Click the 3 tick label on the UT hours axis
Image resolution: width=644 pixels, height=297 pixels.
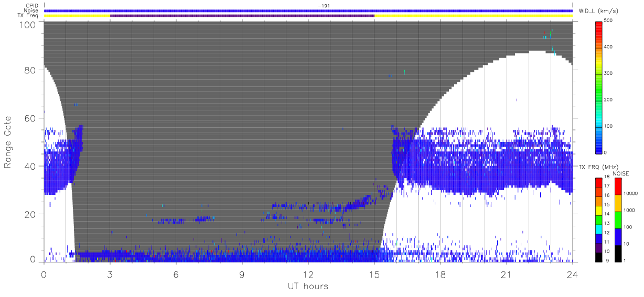click(110, 274)
